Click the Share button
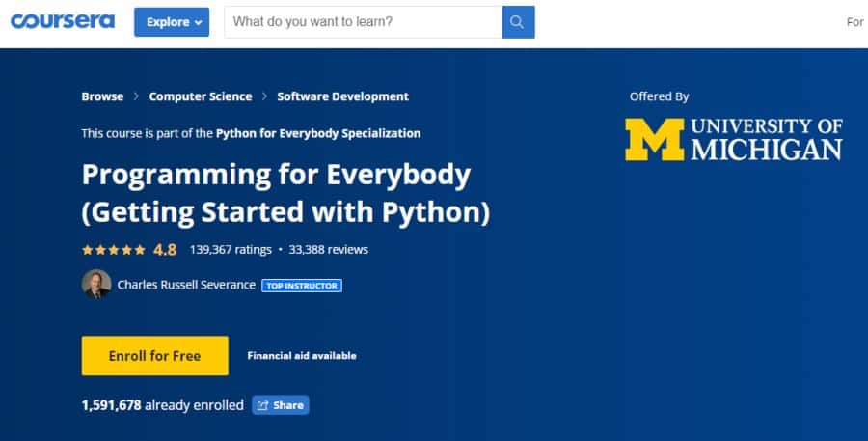 pyautogui.click(x=281, y=405)
